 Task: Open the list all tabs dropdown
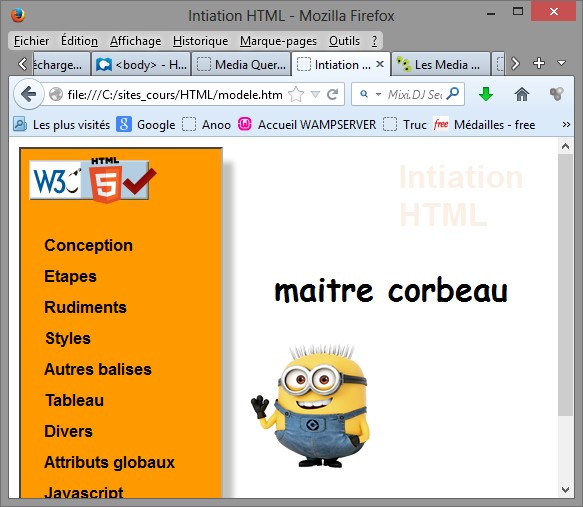point(561,63)
